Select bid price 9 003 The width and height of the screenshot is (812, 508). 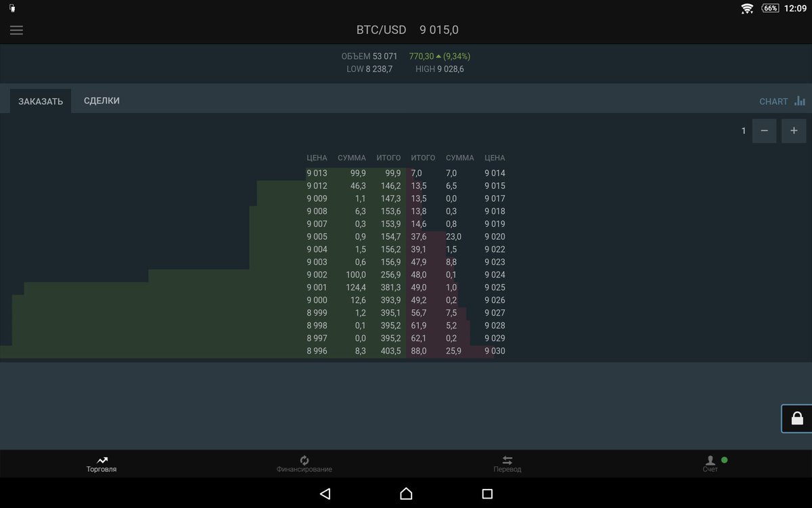(317, 262)
